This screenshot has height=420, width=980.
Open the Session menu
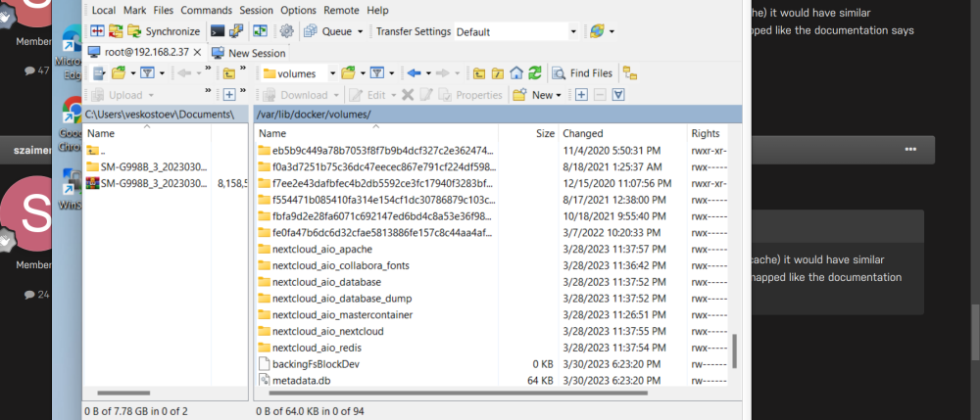pos(256,10)
